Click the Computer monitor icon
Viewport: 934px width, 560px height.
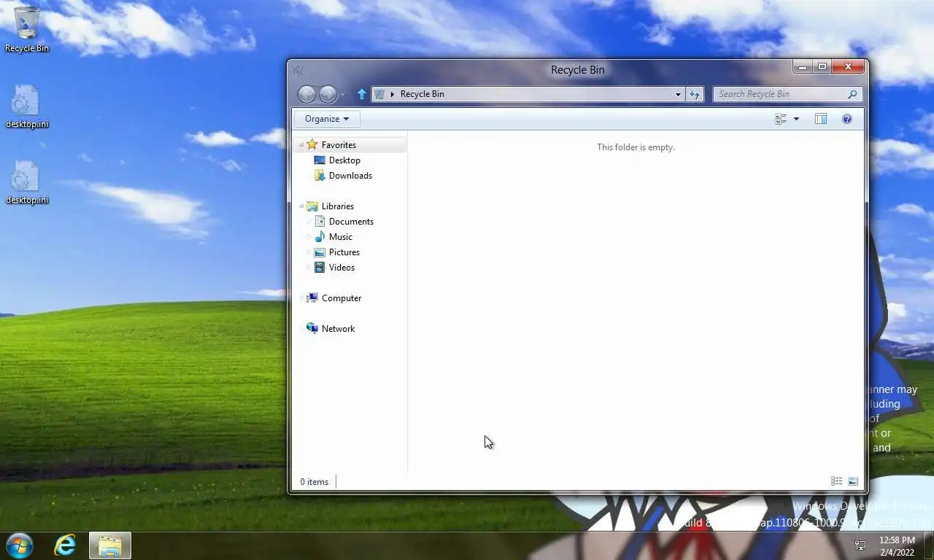click(312, 298)
